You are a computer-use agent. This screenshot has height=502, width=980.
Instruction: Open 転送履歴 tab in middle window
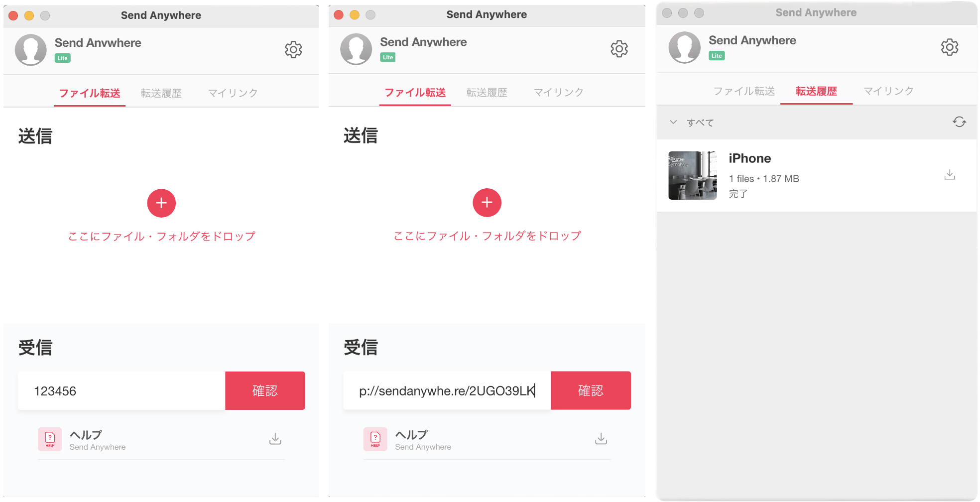(487, 93)
